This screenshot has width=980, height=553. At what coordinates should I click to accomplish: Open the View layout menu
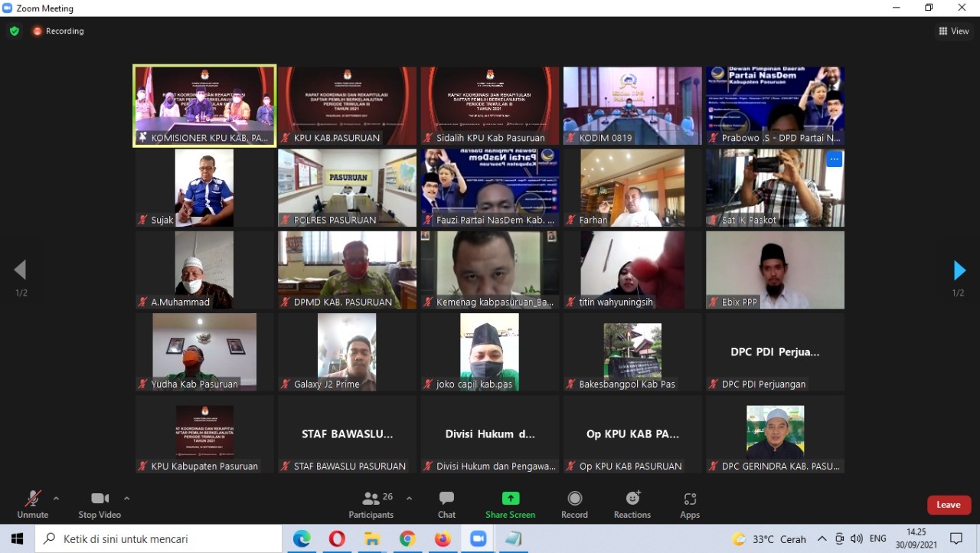click(954, 31)
